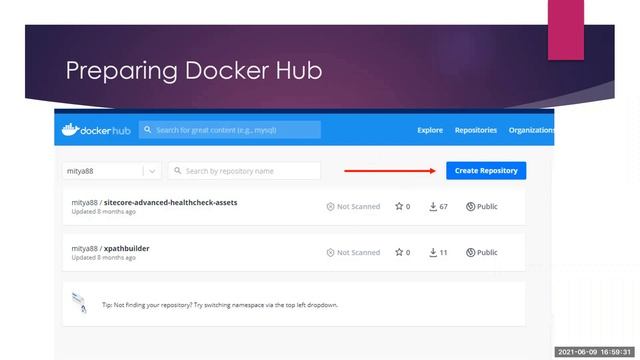Click the namespace dropdown chevron arrow
The height and width of the screenshot is (360, 640).
pyautogui.click(x=152, y=171)
